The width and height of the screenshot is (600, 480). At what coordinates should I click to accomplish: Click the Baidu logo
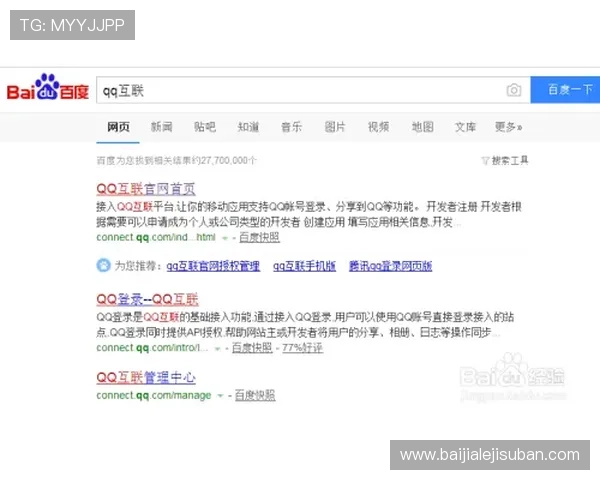pyautogui.click(x=47, y=88)
